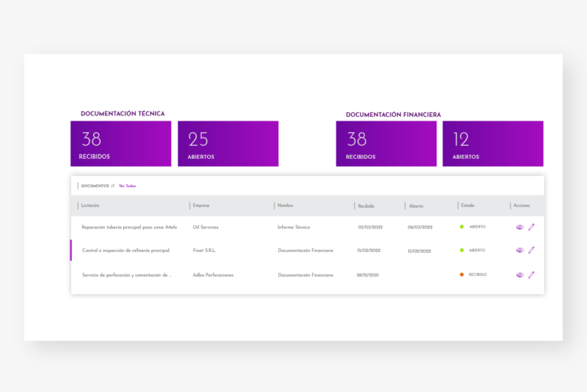Select the Control e inspección de refinería row
The width and height of the screenshot is (587, 392).
click(x=126, y=250)
